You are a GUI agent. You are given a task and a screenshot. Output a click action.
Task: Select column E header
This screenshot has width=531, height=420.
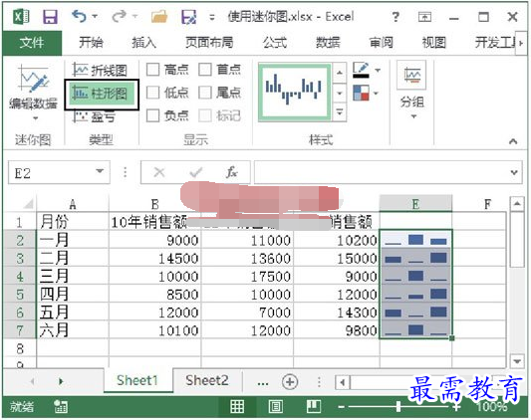coord(415,203)
